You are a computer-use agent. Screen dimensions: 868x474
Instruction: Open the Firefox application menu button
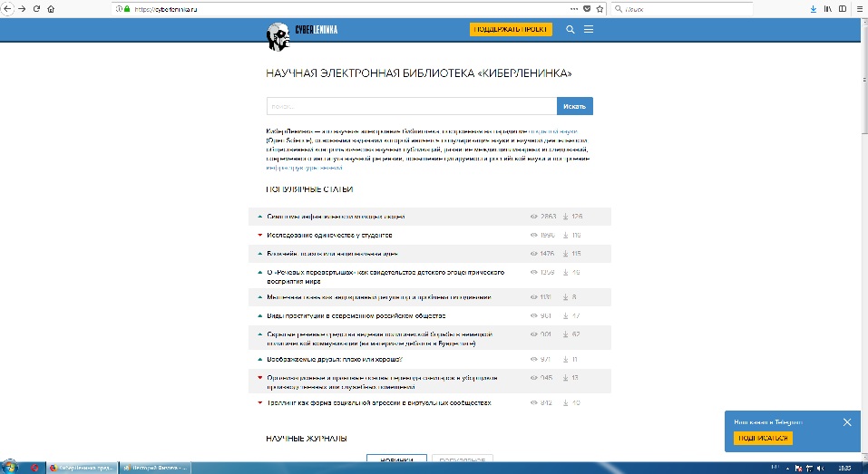[x=858, y=8]
